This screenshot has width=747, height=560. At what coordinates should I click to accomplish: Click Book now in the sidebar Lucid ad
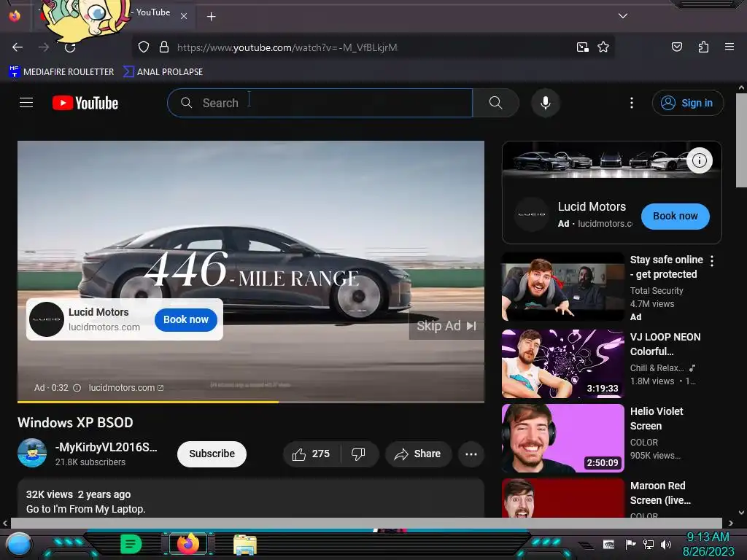coord(675,216)
